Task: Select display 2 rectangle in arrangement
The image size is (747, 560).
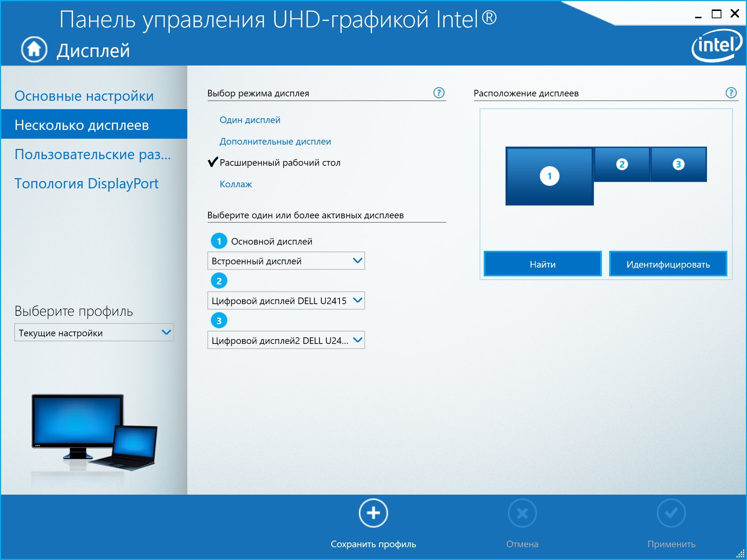Action: pos(622,164)
